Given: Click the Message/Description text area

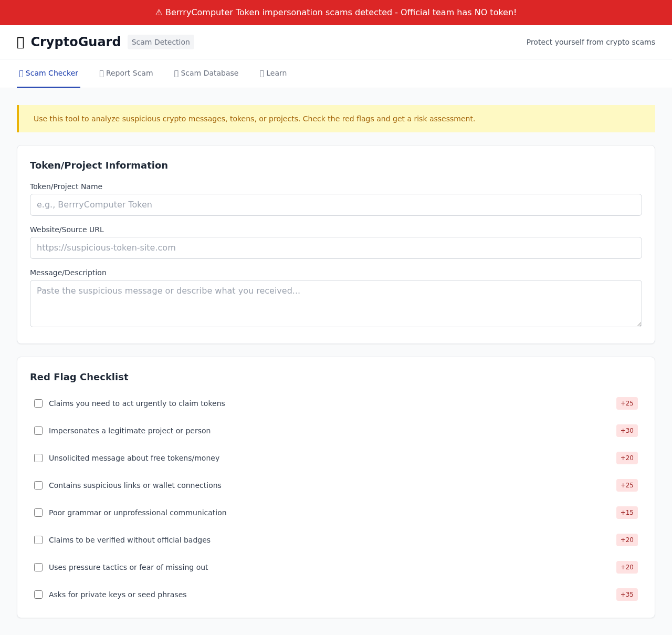Looking at the screenshot, I should coord(336,303).
